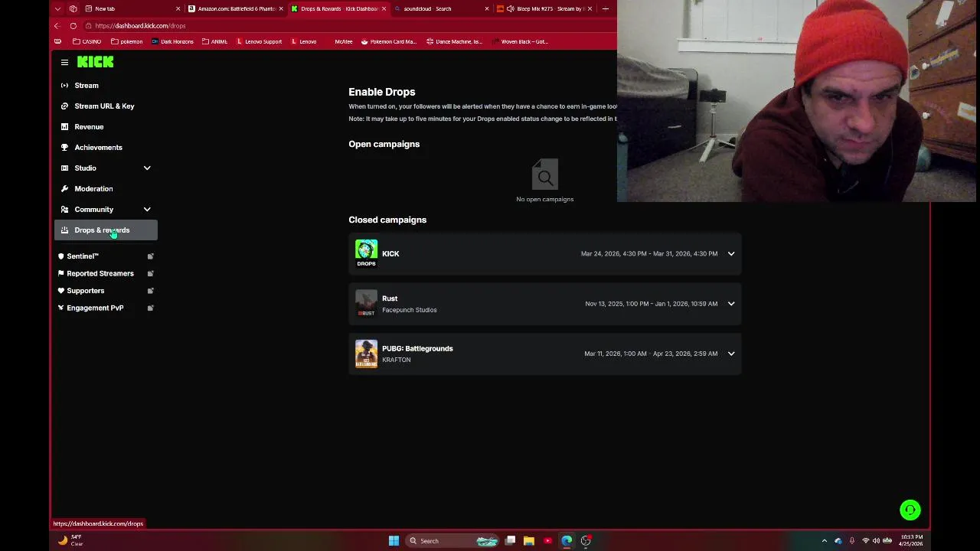Select Drops & rewards sidebar item

106,230
